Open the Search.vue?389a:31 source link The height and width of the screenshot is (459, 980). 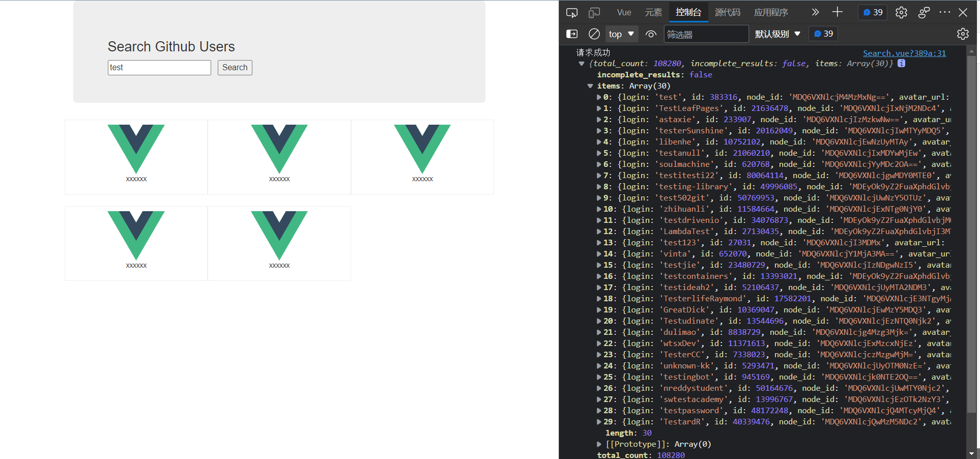[904, 53]
